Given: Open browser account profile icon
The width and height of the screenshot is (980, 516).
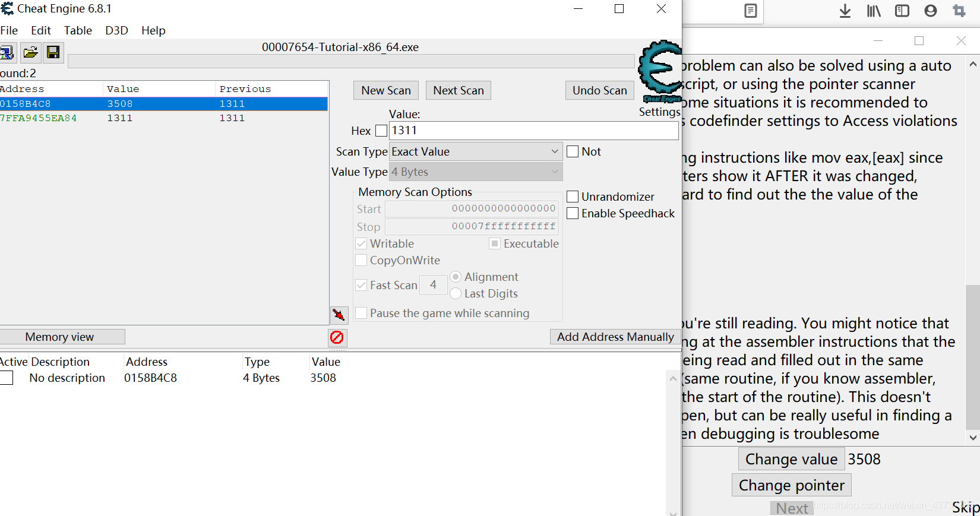Looking at the screenshot, I should click(x=930, y=11).
